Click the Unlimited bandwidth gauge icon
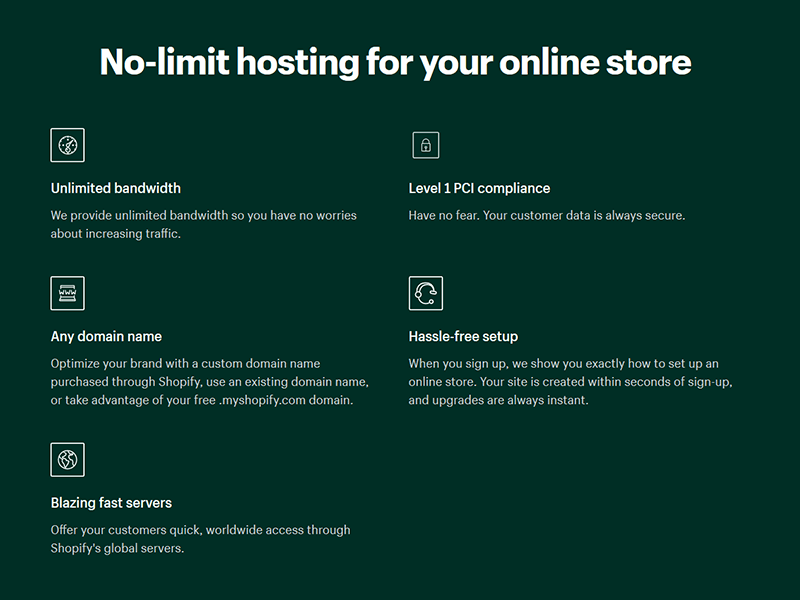The width and height of the screenshot is (800, 600). pos(67,145)
